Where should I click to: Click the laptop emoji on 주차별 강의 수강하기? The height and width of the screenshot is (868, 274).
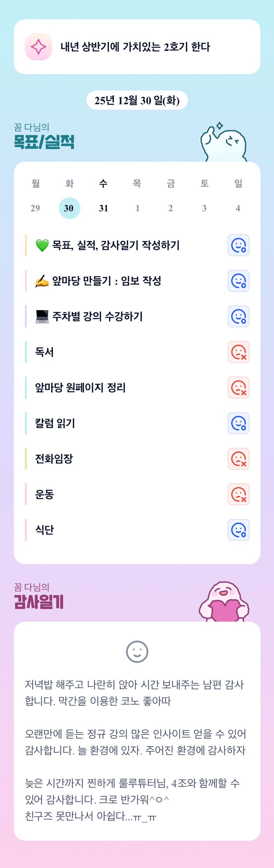point(42,316)
